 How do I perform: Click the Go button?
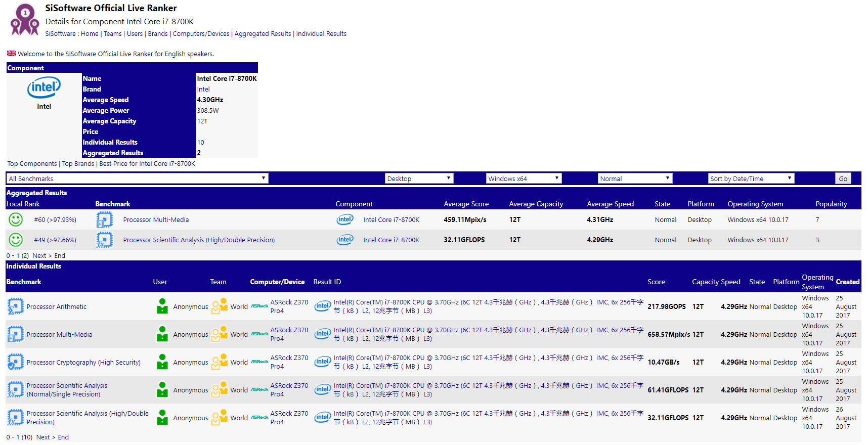843,179
